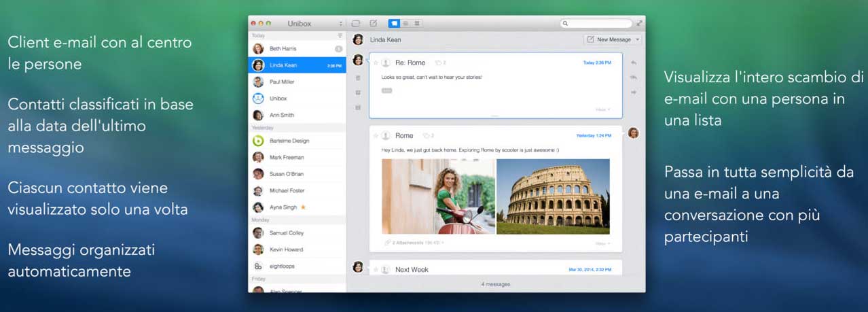The width and height of the screenshot is (868, 312).
Task: Open Michael Foster conversation
Action: click(297, 190)
